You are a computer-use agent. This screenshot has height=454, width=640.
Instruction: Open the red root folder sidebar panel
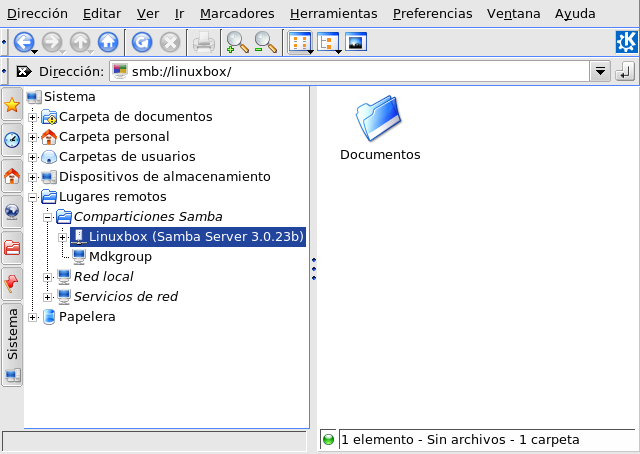[x=12, y=247]
